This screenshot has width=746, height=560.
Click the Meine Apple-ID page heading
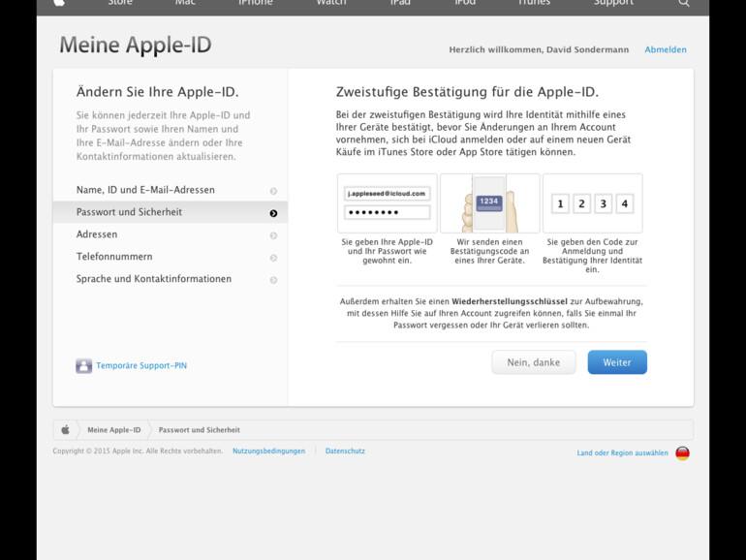pos(135,45)
